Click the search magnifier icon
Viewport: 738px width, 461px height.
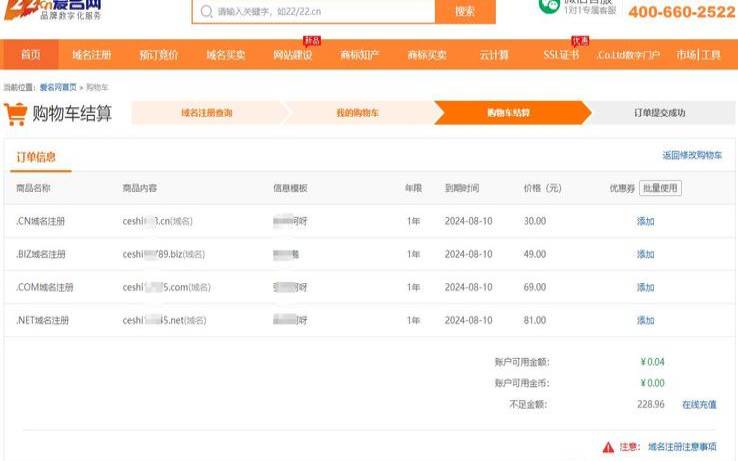(207, 11)
